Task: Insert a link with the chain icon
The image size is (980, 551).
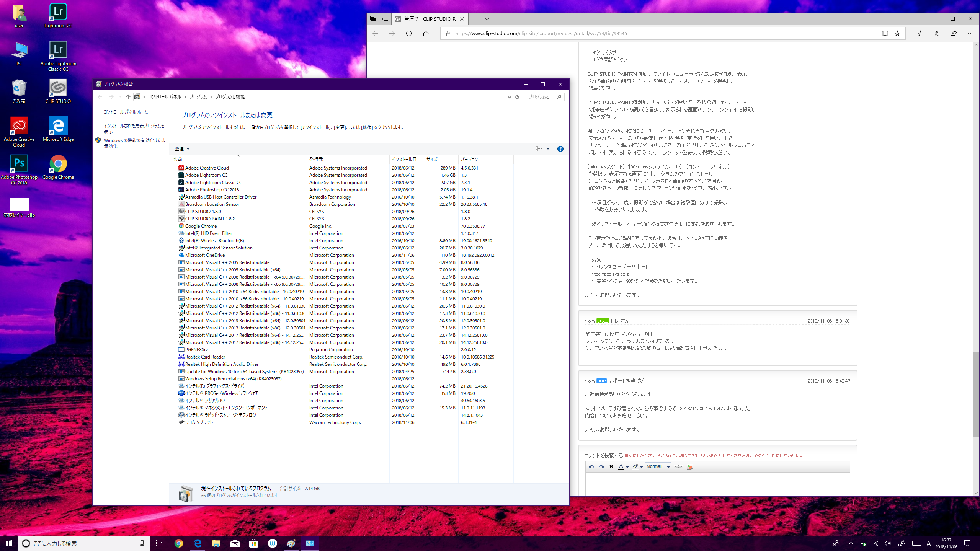Action: coord(678,466)
